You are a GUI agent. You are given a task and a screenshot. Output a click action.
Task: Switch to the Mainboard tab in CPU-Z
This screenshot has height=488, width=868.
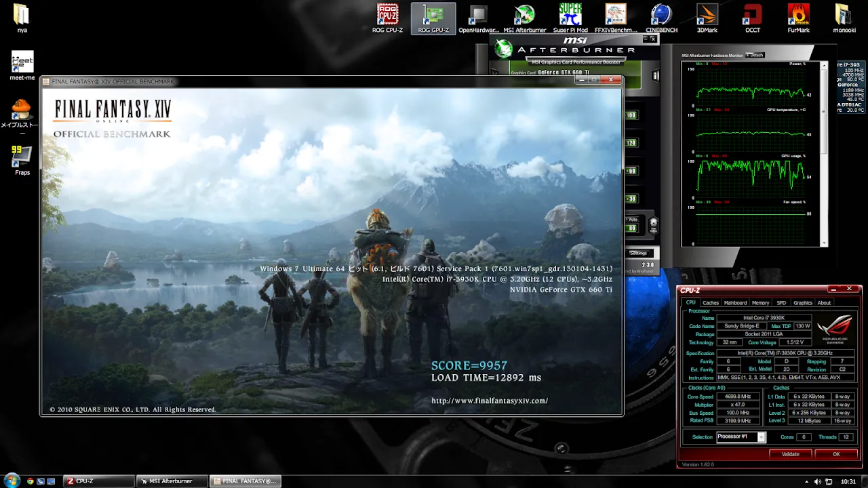(735, 303)
